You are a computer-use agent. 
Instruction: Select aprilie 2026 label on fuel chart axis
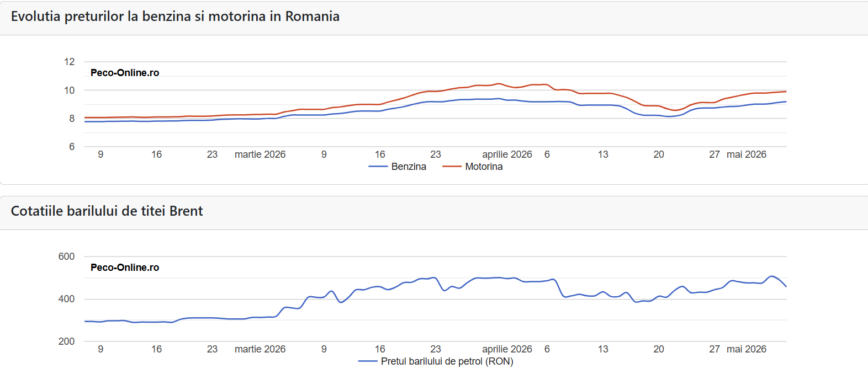point(507,154)
